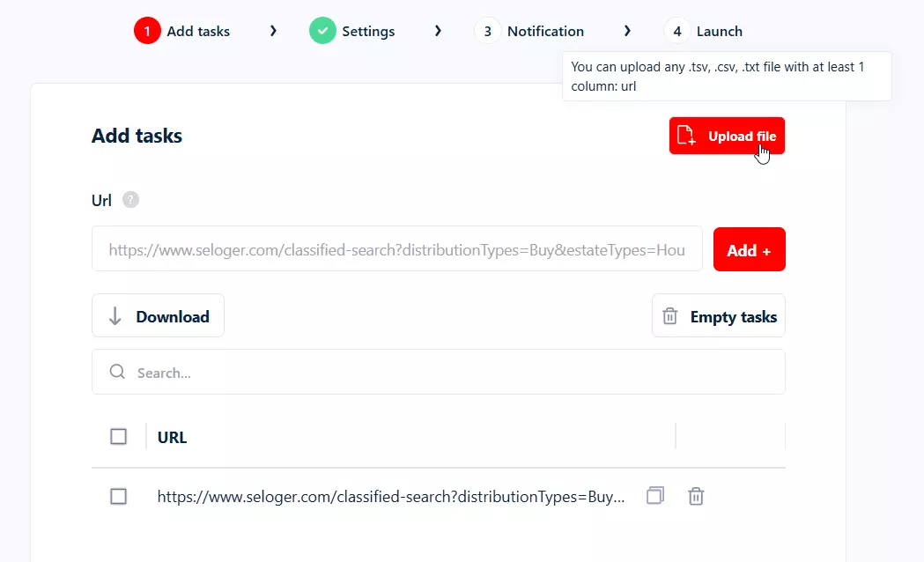Viewport: 924px width, 562px height.
Task: Delete the seloger URL task row
Action: (696, 496)
